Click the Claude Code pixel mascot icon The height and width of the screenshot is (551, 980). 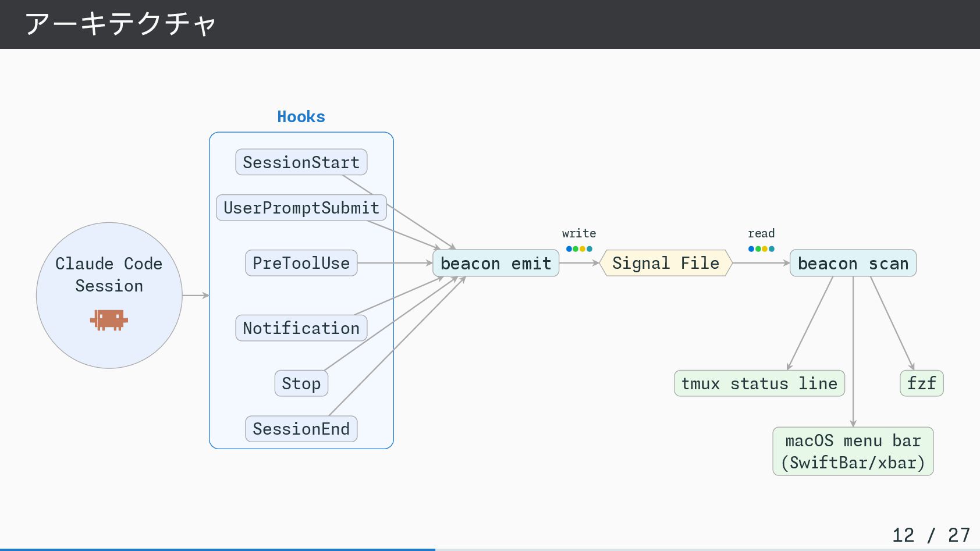[109, 320]
